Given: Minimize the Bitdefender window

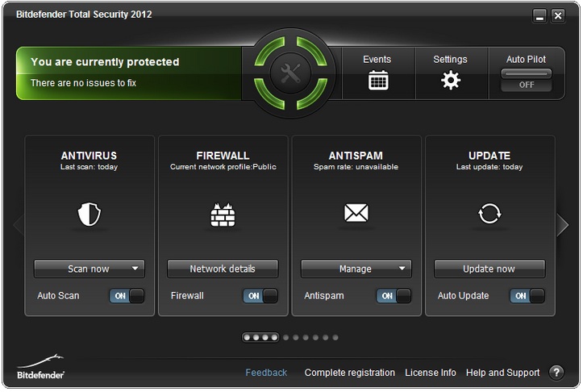Looking at the screenshot, I should click(539, 15).
